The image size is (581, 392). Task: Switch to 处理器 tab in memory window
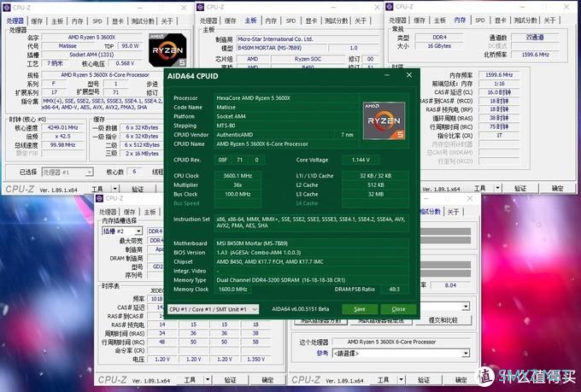coord(398,20)
